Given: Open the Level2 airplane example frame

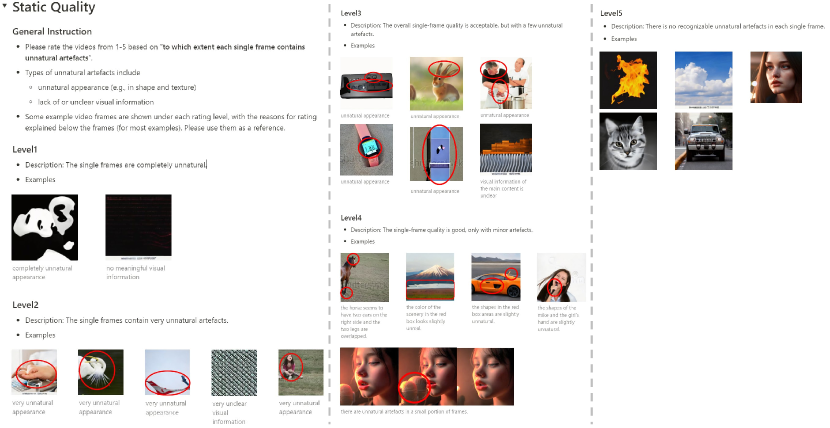Looking at the screenshot, I should pyautogui.click(x=167, y=372).
